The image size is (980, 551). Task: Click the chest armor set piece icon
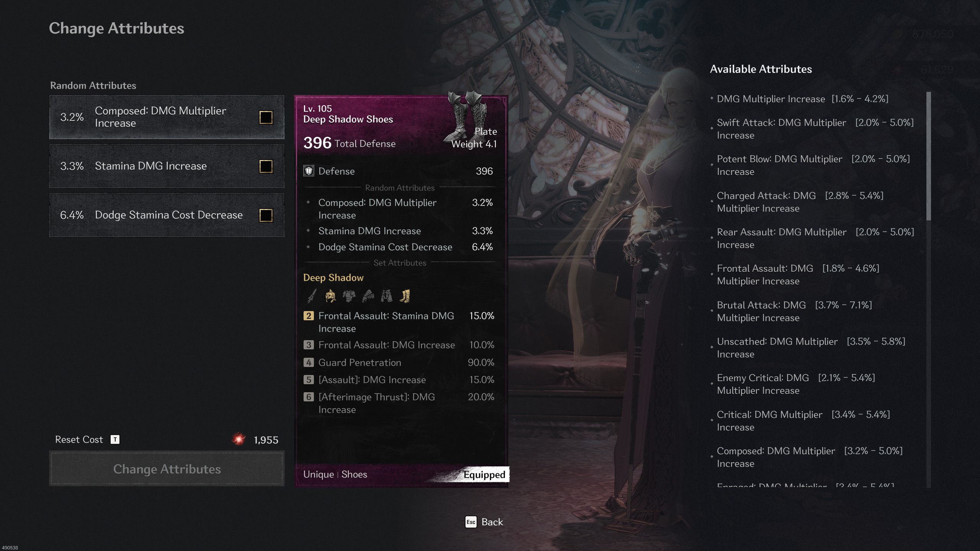349,296
